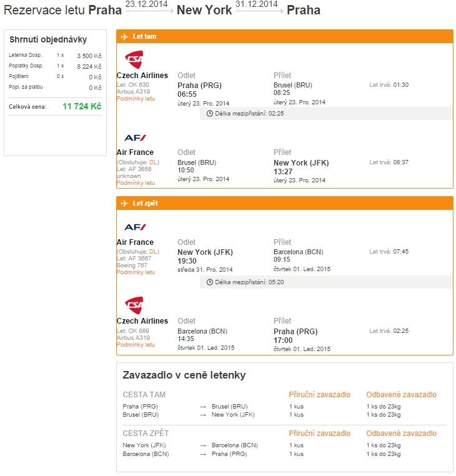Click the DL operator link on flight AF 3658
The image size is (456, 476).
[x=154, y=162]
